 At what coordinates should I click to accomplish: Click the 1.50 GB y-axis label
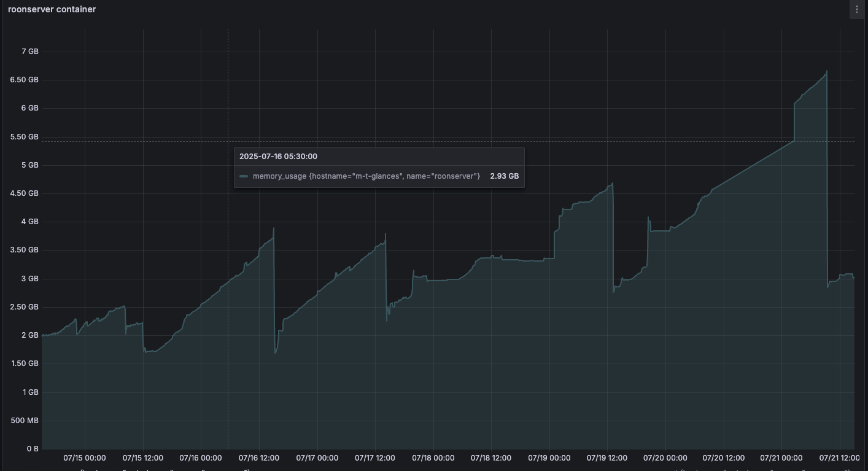(25, 364)
